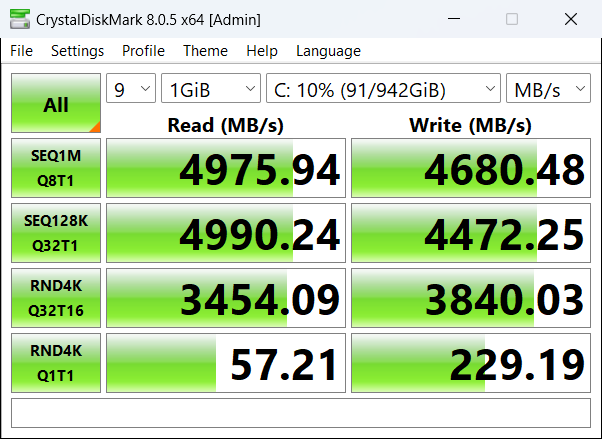Click the Read (MB/s) column header
The width and height of the screenshot is (602, 439).
pos(226,125)
